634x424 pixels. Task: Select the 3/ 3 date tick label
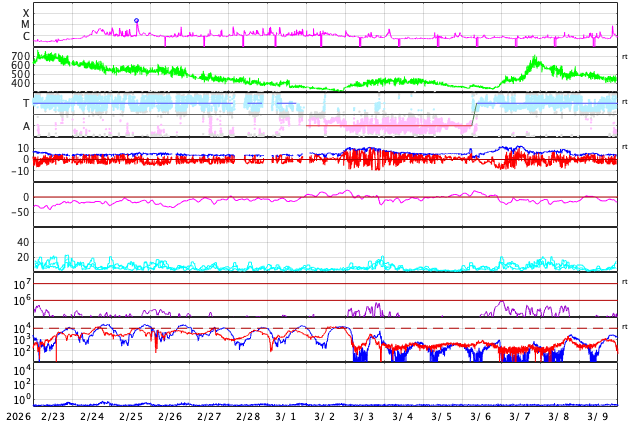(x=364, y=416)
